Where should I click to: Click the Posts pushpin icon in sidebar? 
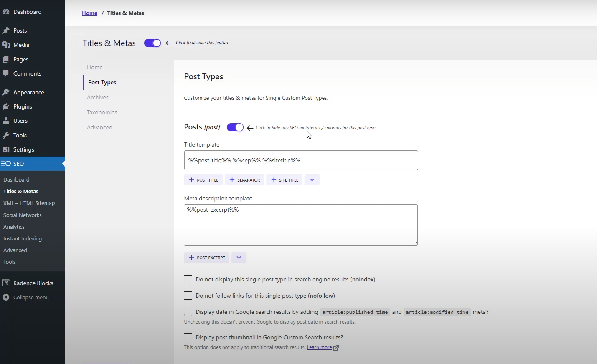pos(6,30)
